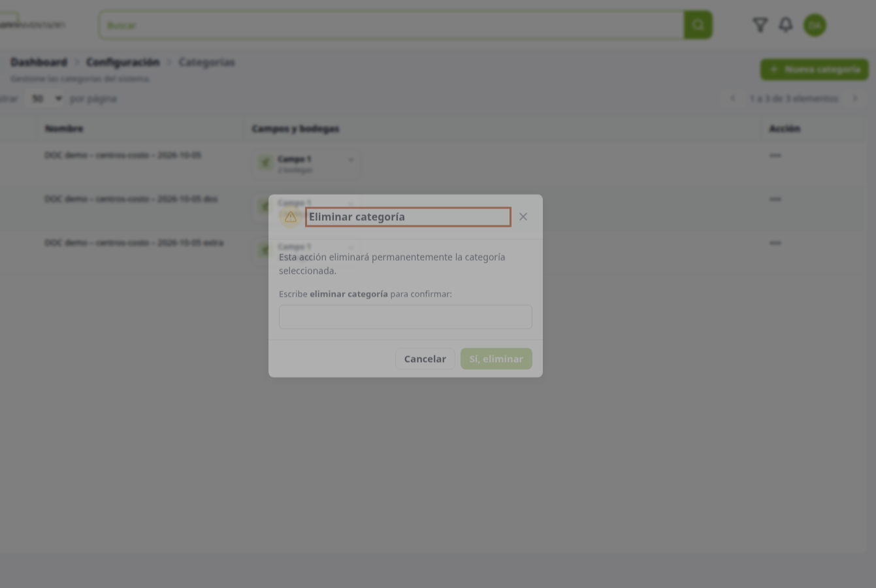The width and height of the screenshot is (876, 588).
Task: Select the category ending in 2026-10-05 dos
Action: point(131,199)
